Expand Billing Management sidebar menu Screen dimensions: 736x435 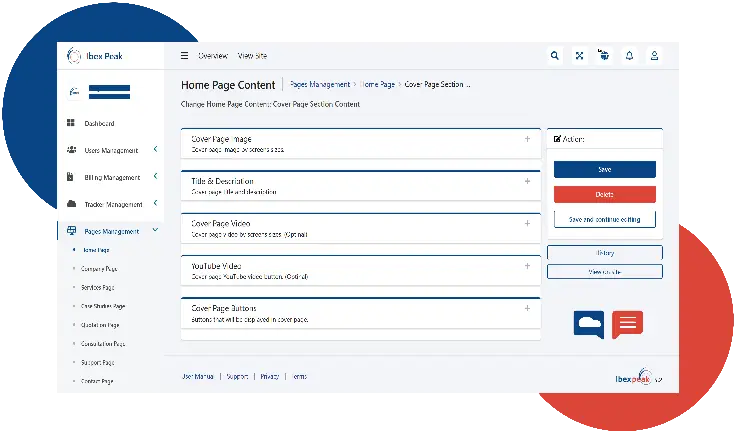point(112,177)
